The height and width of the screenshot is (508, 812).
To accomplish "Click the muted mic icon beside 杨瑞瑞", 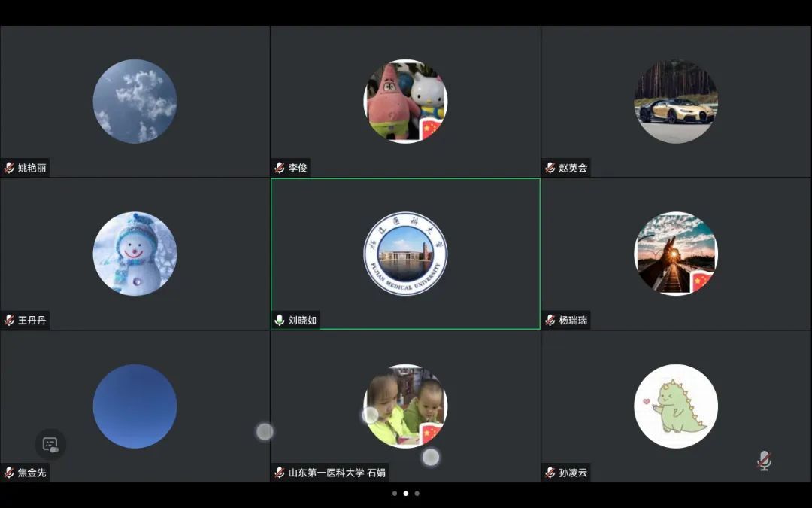I will click(550, 320).
